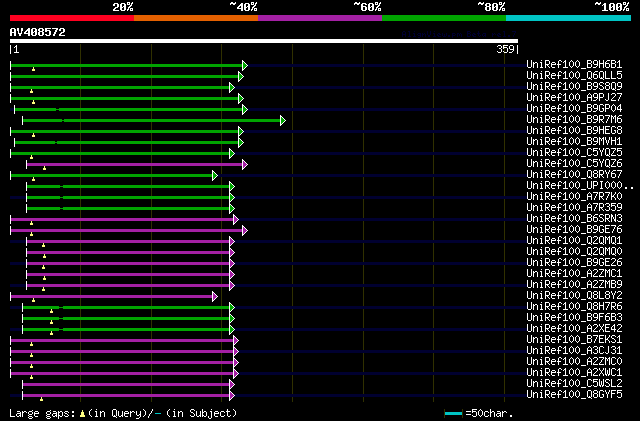Select the UniRef100_A7R7K0 label

point(574,196)
